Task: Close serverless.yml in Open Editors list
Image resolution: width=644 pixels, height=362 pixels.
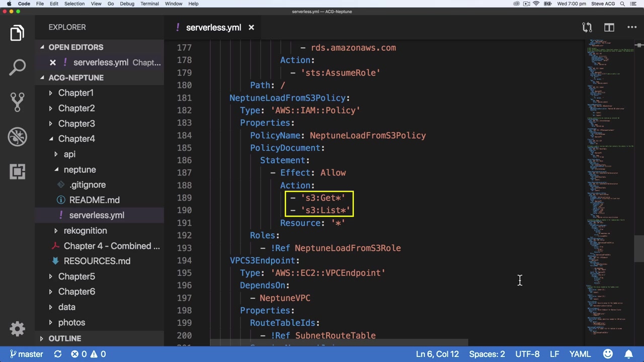Action: 53,62
